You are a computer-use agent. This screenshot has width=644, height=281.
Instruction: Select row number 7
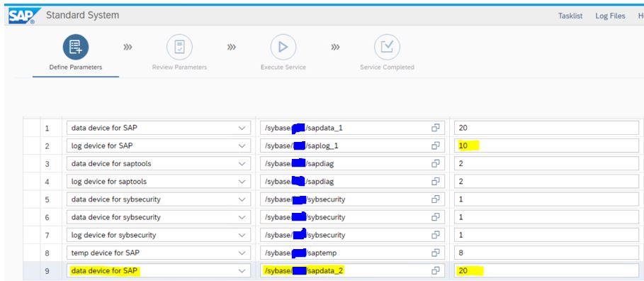point(47,236)
